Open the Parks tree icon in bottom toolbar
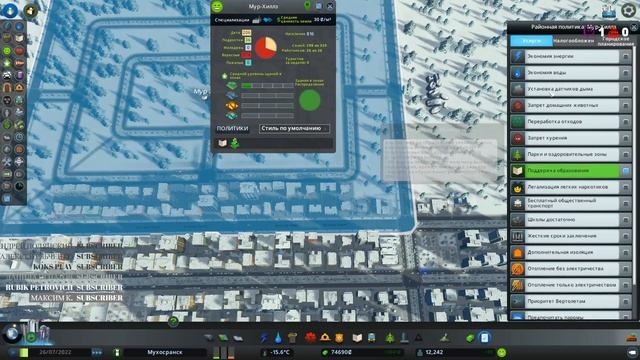The width and height of the screenshot is (640, 360). tap(390, 338)
